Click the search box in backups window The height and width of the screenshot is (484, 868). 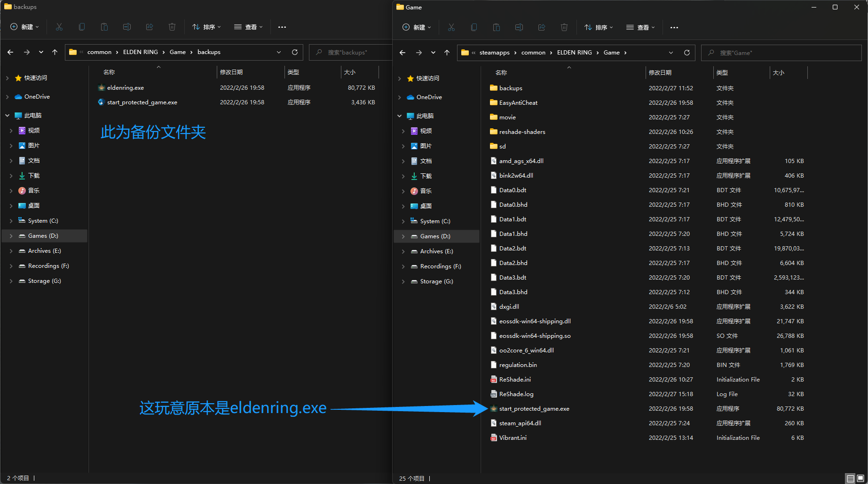351,52
